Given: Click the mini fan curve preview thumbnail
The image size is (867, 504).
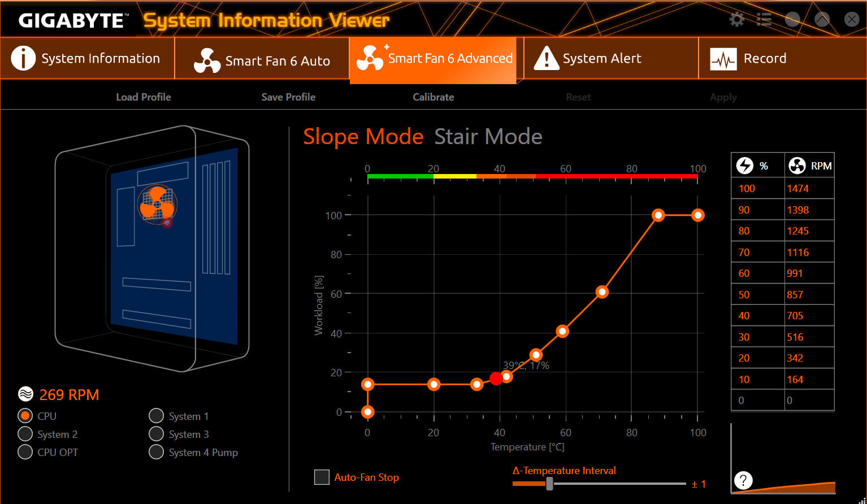Looking at the screenshot, I should tap(783, 459).
